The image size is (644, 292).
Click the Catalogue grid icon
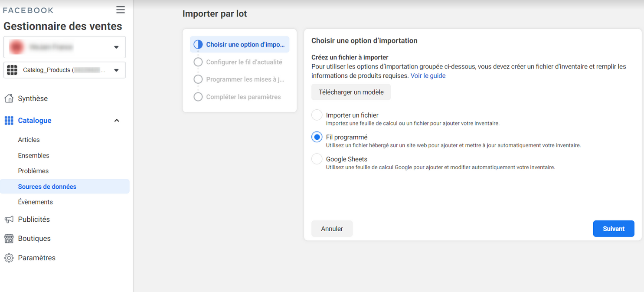pos(9,121)
